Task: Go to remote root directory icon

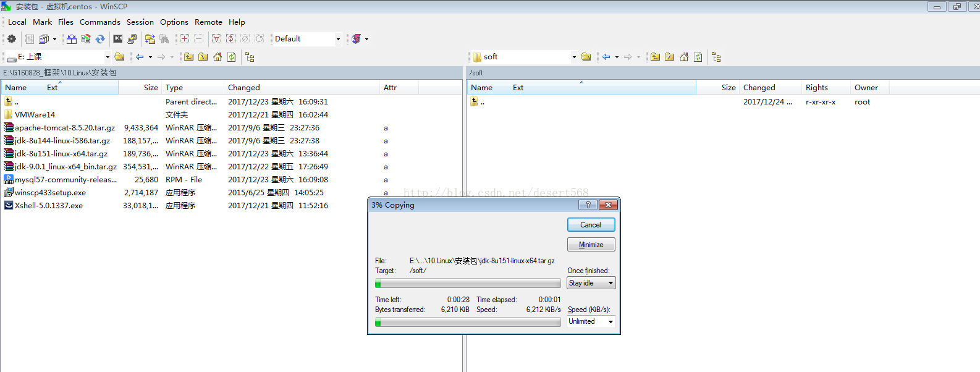Action: click(670, 57)
